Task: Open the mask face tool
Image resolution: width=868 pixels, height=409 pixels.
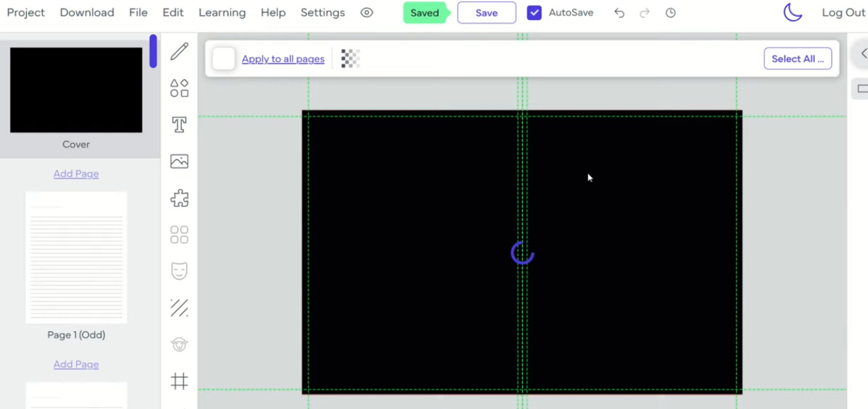Action: (179, 271)
